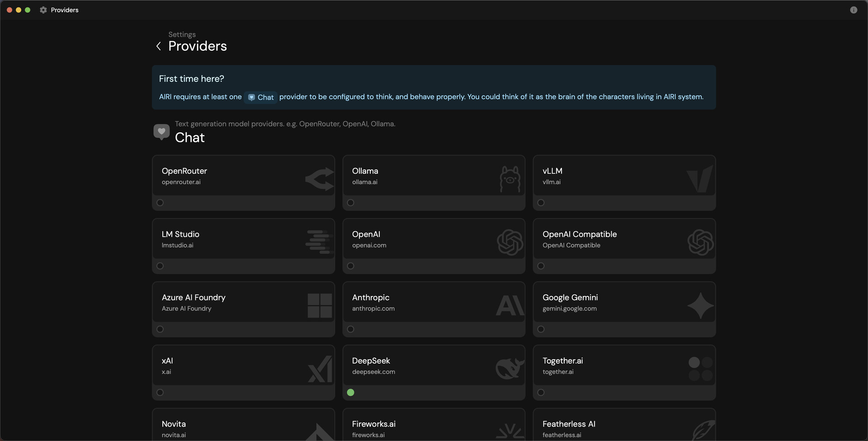Click the Azure AI Foundry status dot
The height and width of the screenshot is (441, 868).
pyautogui.click(x=160, y=329)
